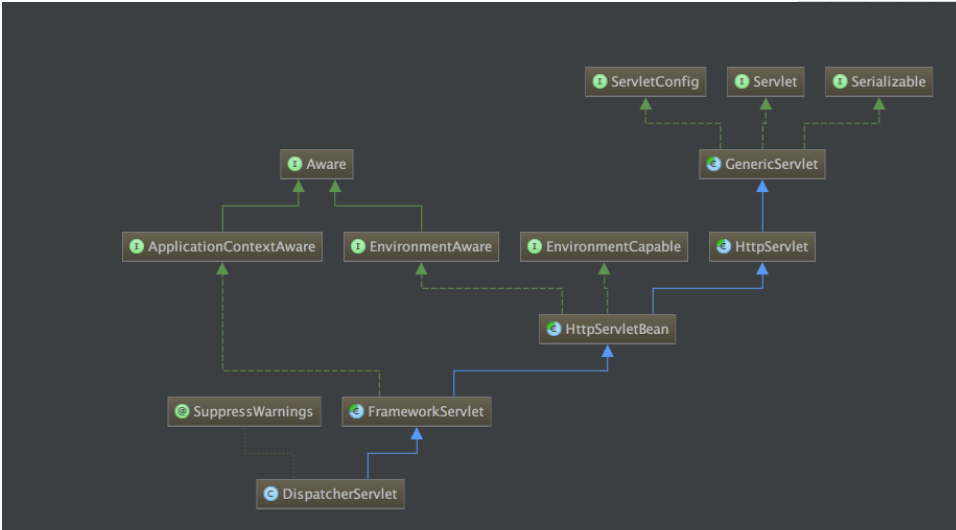The image size is (956, 530).
Task: Select the ApplicationContextAware node
Action: [x=223, y=246]
